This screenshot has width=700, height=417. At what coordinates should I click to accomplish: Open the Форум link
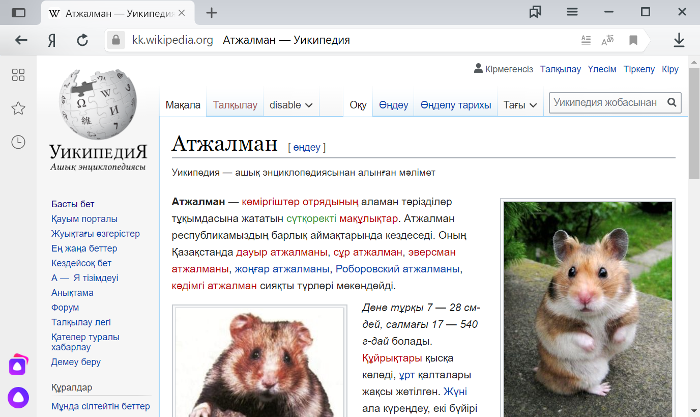tap(65, 308)
